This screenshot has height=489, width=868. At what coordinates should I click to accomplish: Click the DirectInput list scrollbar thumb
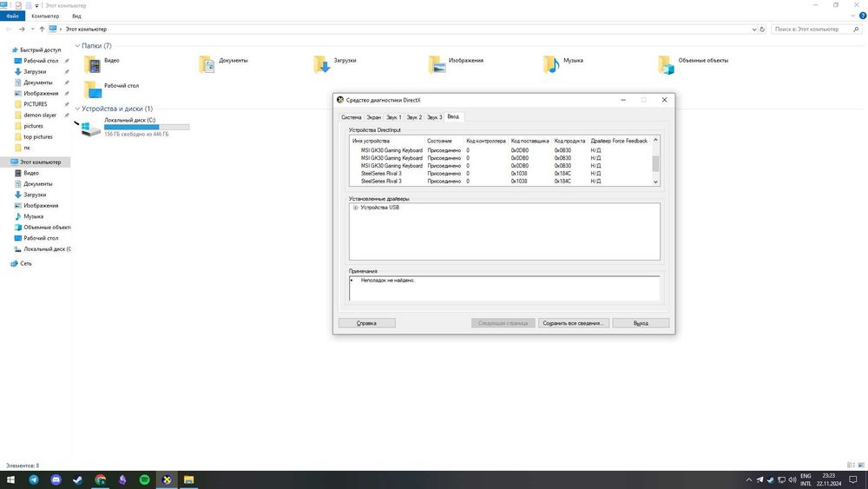[x=655, y=164]
